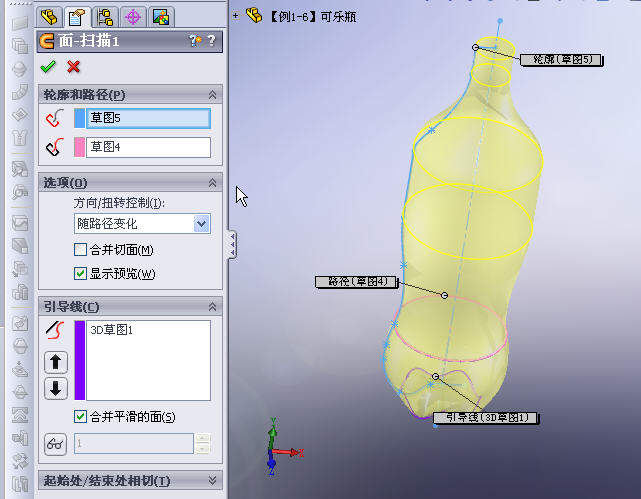641x499 pixels.
Task: Expand the 起始处/结束处相切(T) section
Action: (212, 480)
